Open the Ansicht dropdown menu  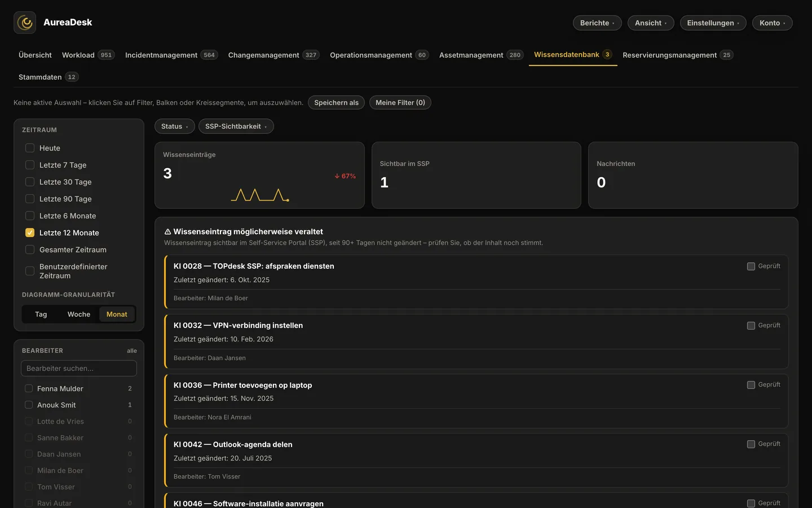[x=651, y=23]
